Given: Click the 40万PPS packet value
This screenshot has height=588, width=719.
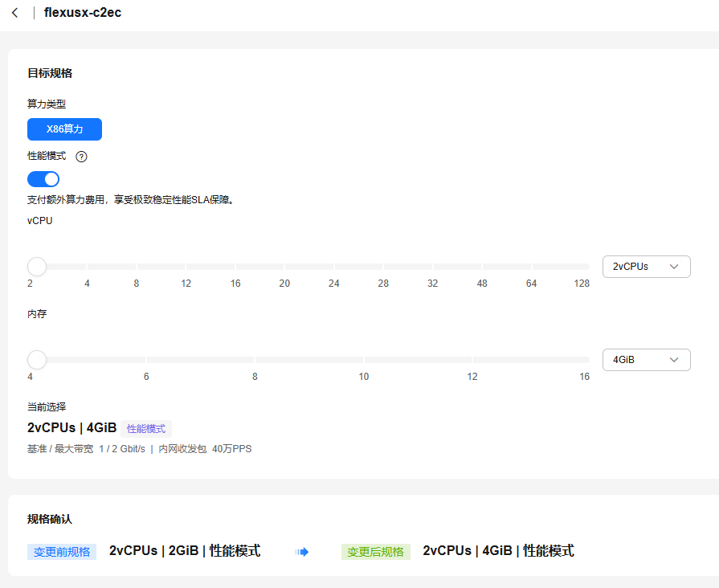Looking at the screenshot, I should [x=231, y=449].
